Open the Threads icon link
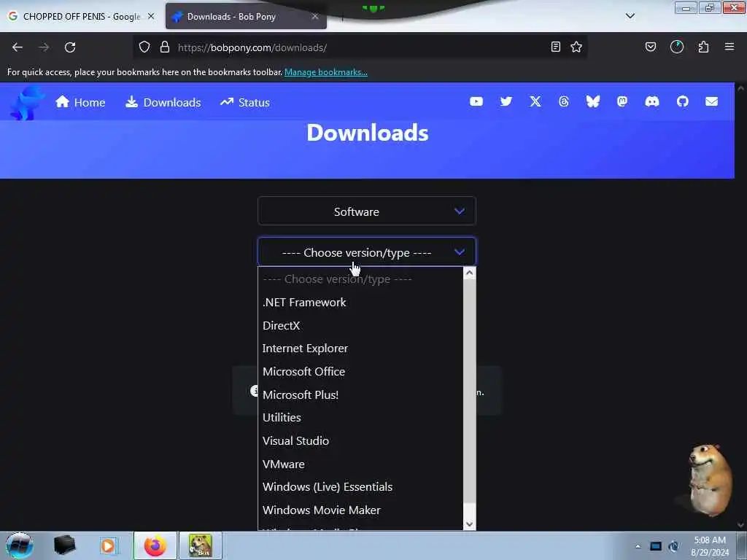 coord(564,101)
